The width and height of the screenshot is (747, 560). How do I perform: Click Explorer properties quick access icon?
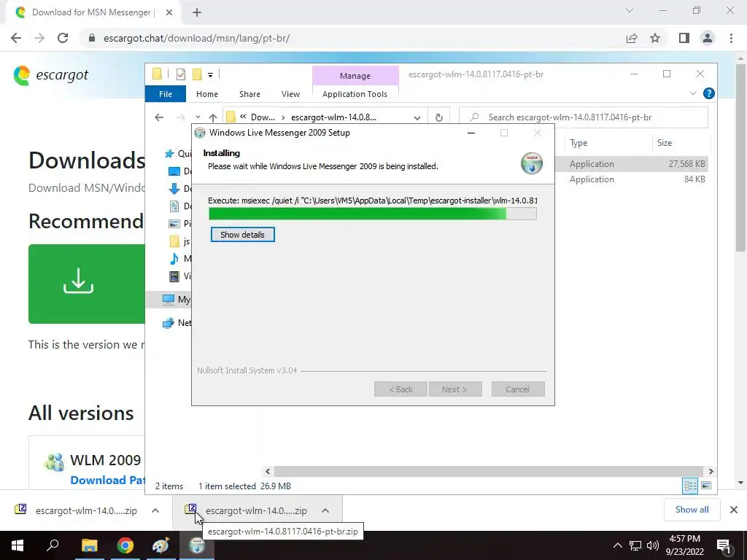point(181,74)
